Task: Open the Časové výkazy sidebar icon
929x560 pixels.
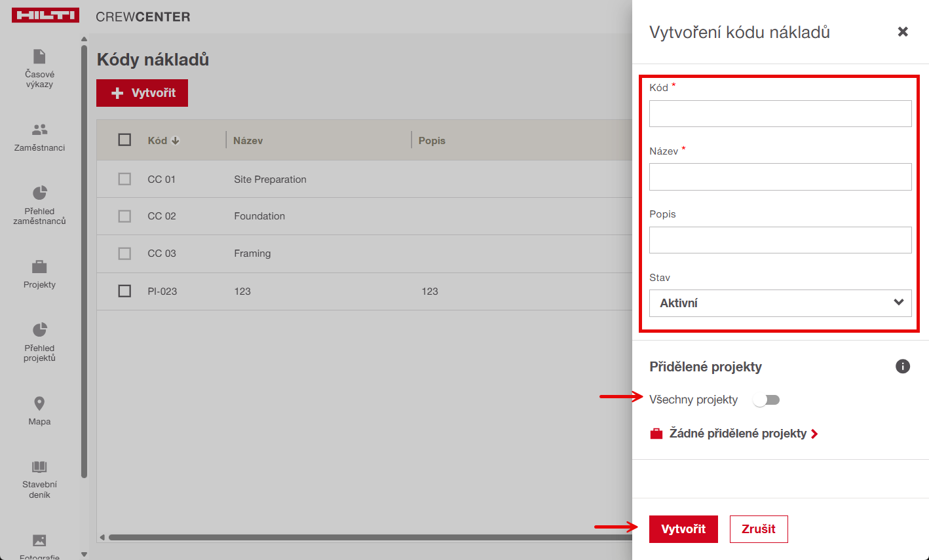Action: tap(39, 57)
